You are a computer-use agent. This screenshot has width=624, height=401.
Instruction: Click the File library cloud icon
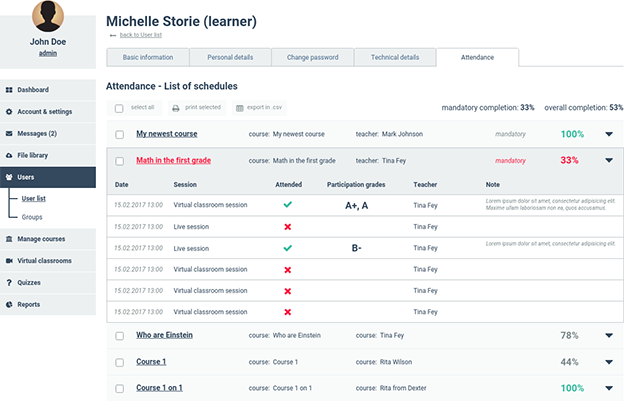(9, 156)
